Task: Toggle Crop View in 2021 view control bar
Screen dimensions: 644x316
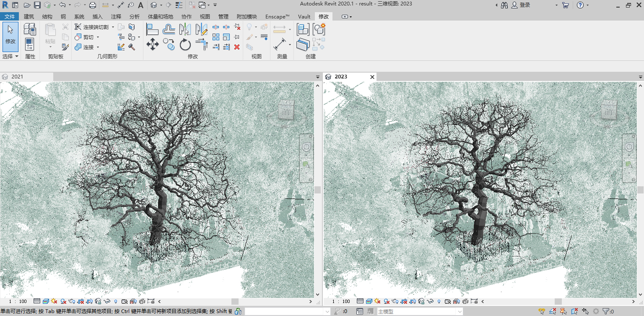Action: pyautogui.click(x=81, y=301)
